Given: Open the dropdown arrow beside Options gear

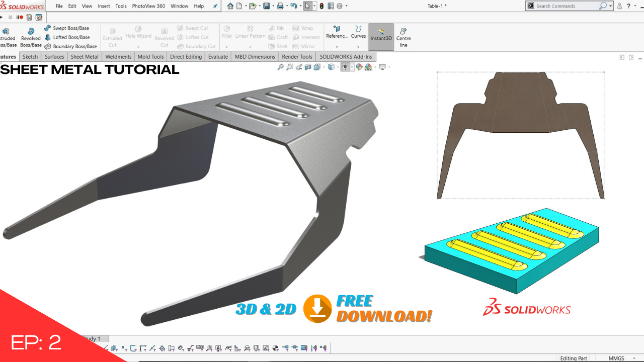Looking at the screenshot, I should pos(346,6).
